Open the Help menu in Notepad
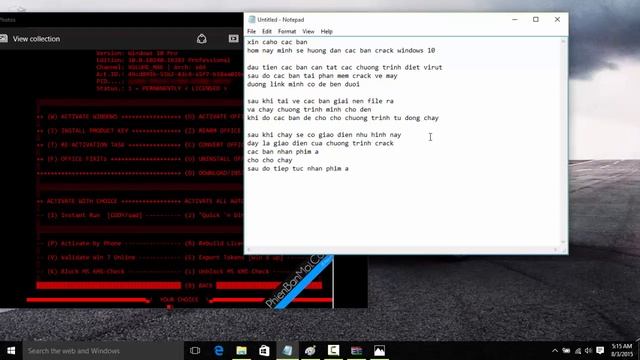 [x=327, y=31]
